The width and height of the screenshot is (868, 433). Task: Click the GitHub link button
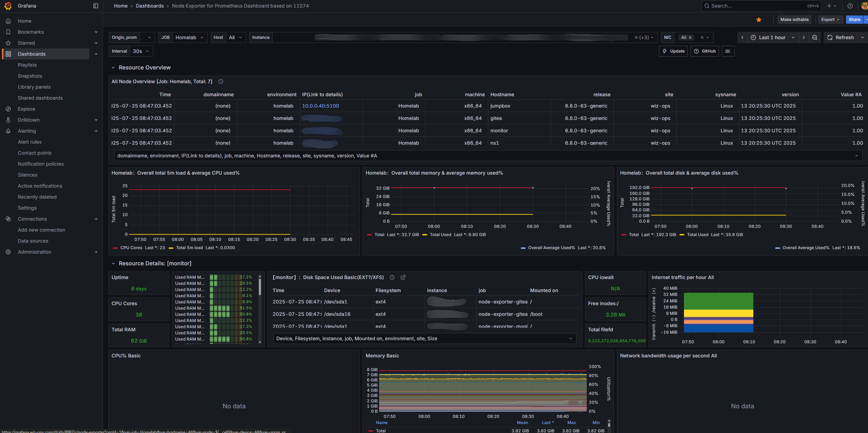pyautogui.click(x=705, y=51)
